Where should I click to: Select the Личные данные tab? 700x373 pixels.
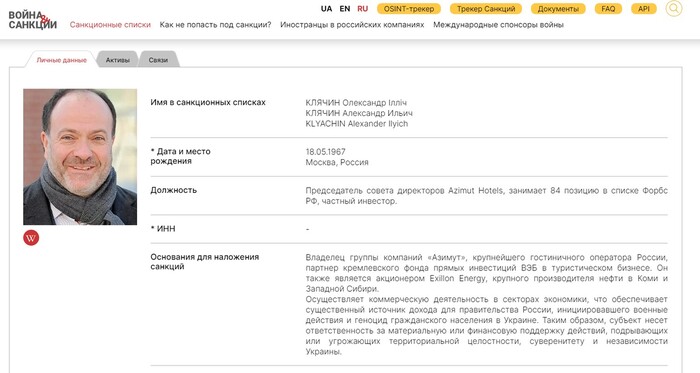coord(62,60)
